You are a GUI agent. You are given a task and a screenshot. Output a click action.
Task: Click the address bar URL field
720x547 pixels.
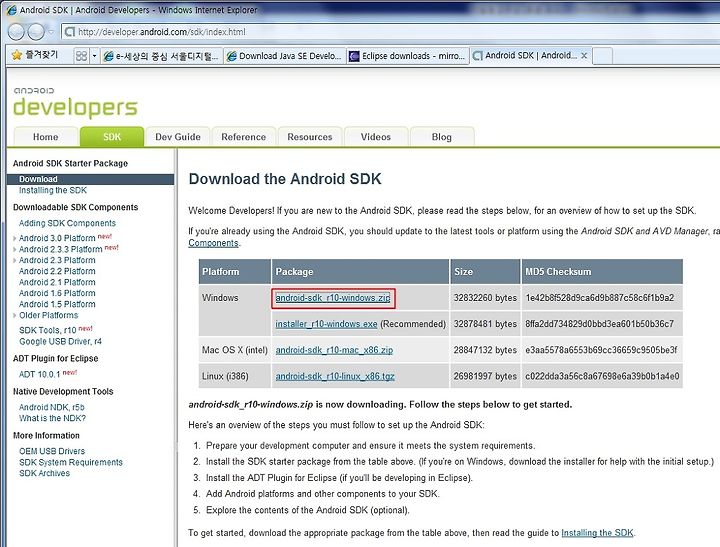point(390,32)
